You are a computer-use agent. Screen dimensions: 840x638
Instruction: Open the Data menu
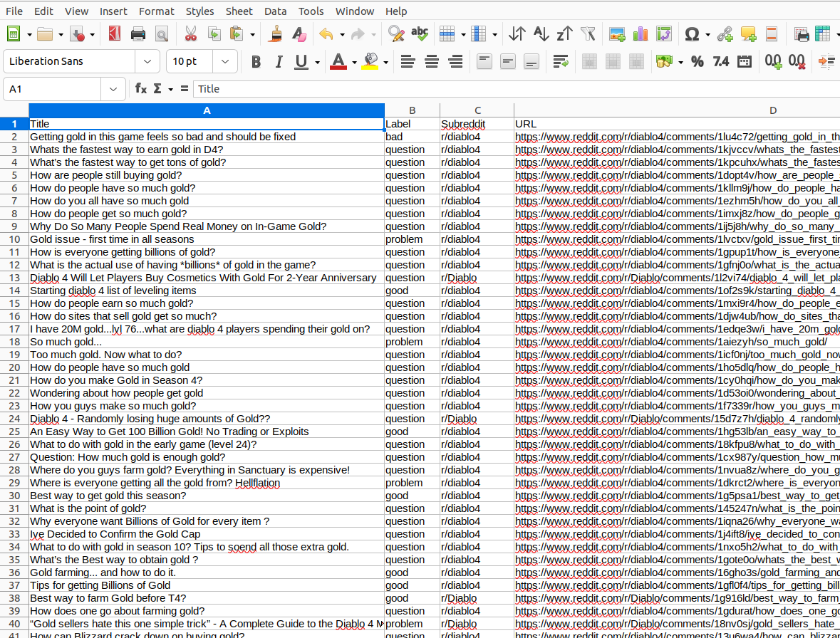click(x=276, y=11)
